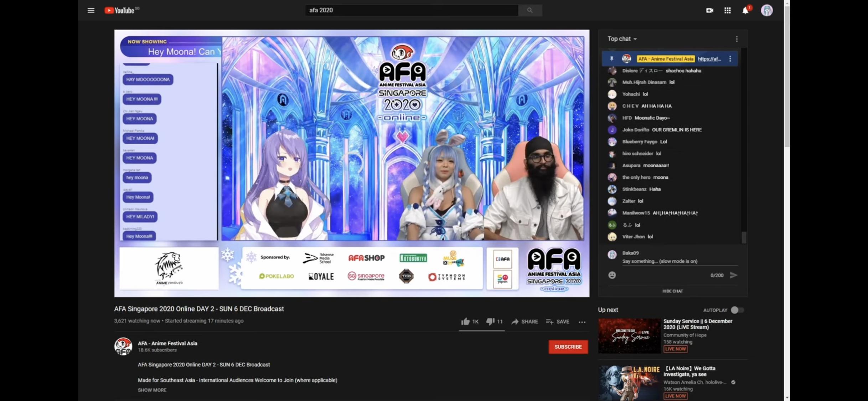Share the video
Image resolution: width=868 pixels, height=401 pixels.
[525, 322]
